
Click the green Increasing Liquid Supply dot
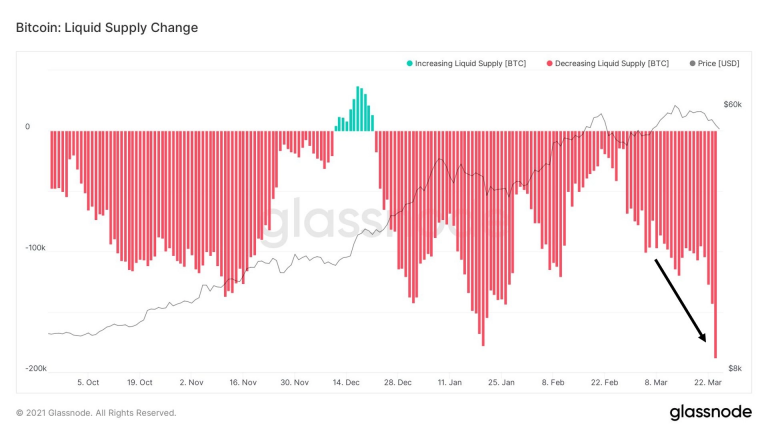[409, 63]
